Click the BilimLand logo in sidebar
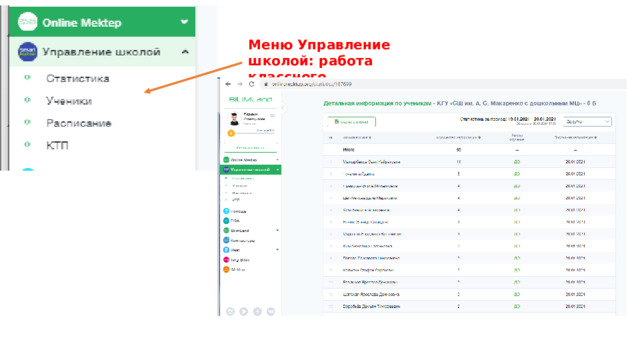The height and width of the screenshot is (360, 640). (x=250, y=99)
